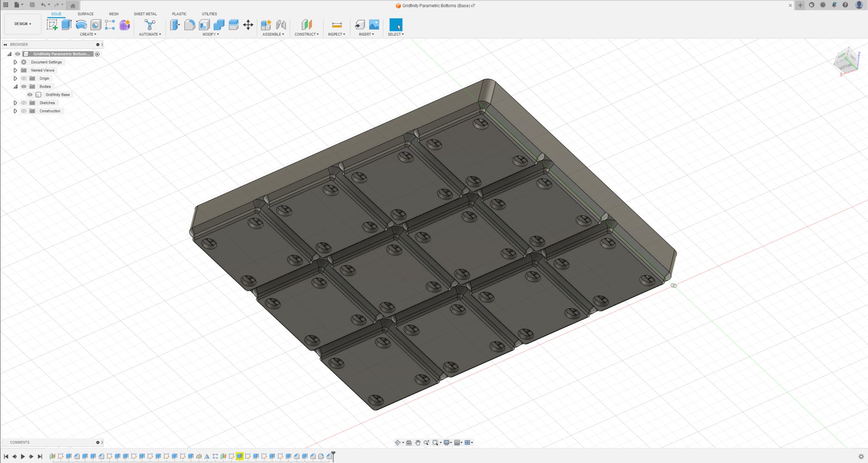Hide the Bodies folder via its eye icon
Image resolution: width=868 pixels, height=463 pixels.
(x=24, y=86)
